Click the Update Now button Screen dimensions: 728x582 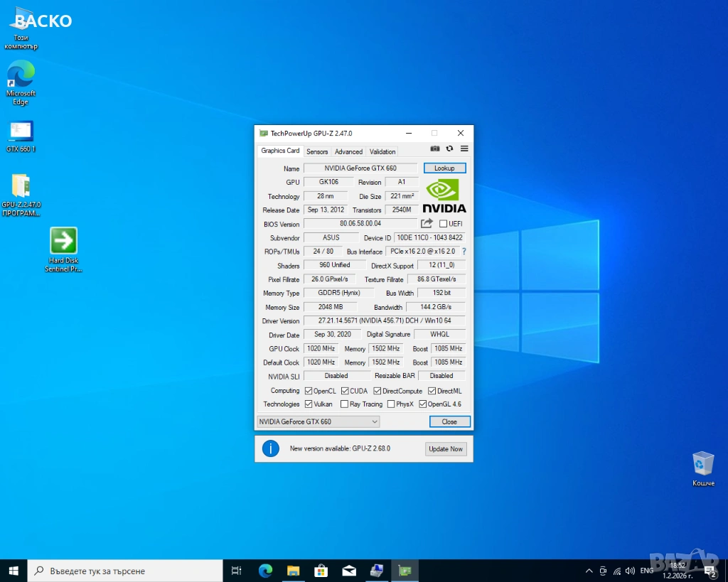tap(446, 449)
